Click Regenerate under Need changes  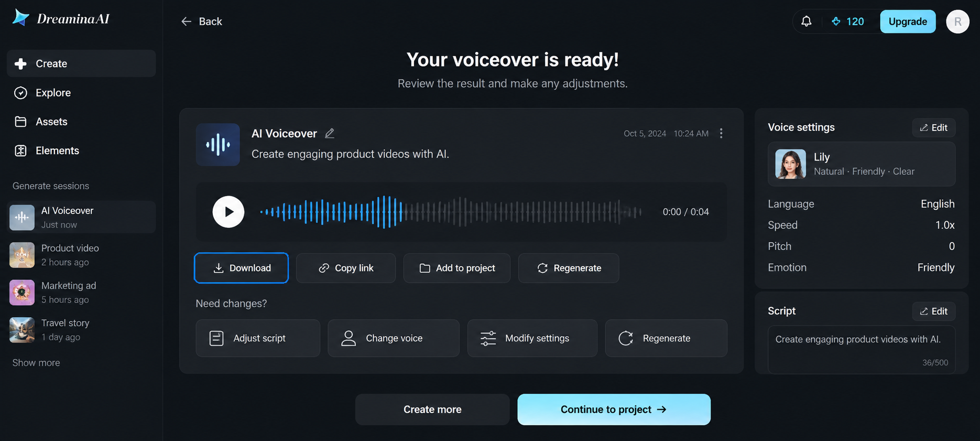666,338
